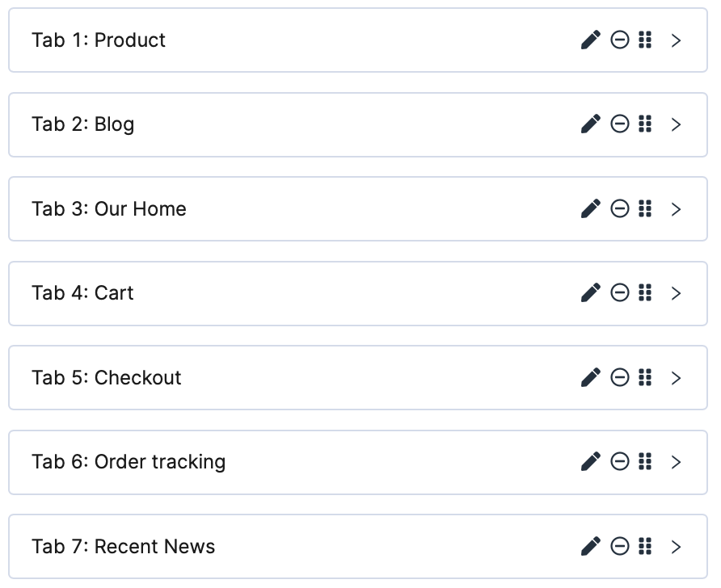Edit the Cart tab name with pencil

pos(591,293)
